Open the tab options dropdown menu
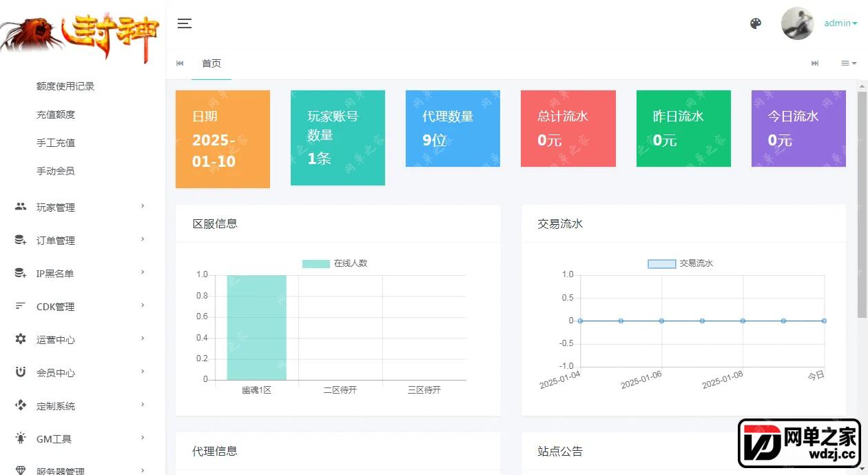The image size is (868, 475). pyautogui.click(x=848, y=63)
